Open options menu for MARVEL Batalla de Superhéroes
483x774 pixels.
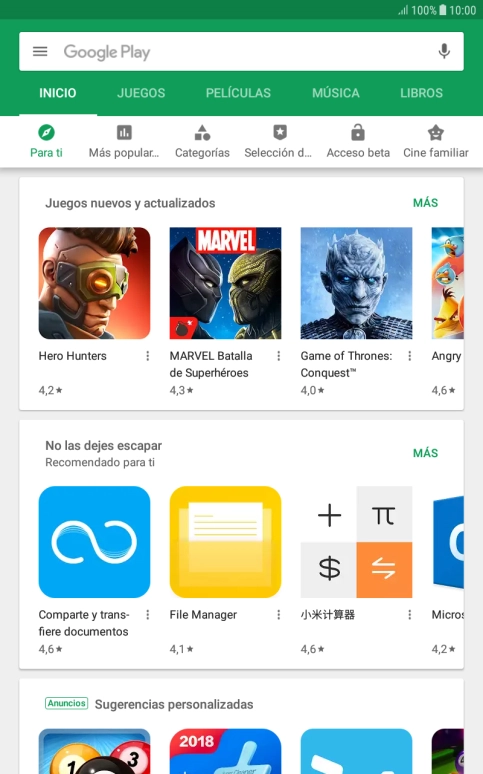pos(279,356)
